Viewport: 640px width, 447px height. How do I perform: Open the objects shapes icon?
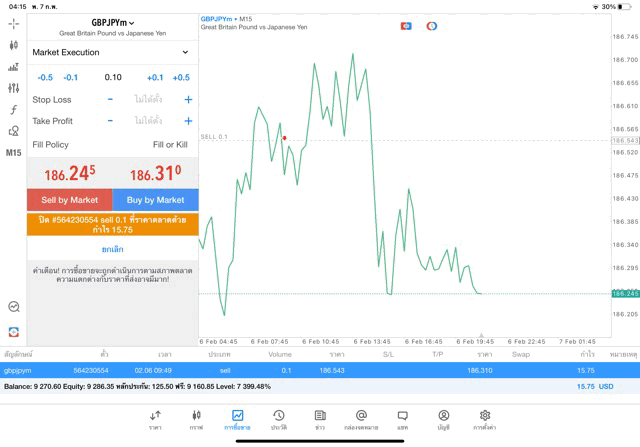[14, 131]
